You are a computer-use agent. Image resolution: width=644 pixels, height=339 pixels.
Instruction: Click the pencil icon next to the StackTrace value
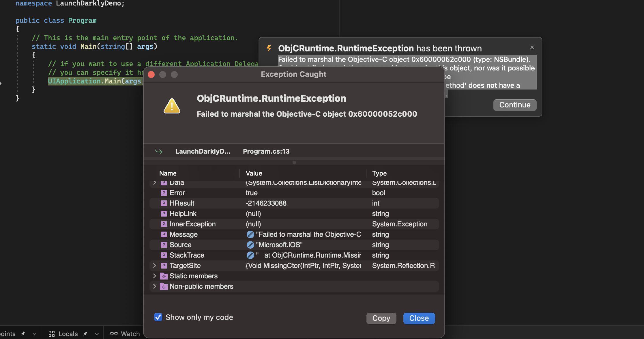tap(250, 255)
